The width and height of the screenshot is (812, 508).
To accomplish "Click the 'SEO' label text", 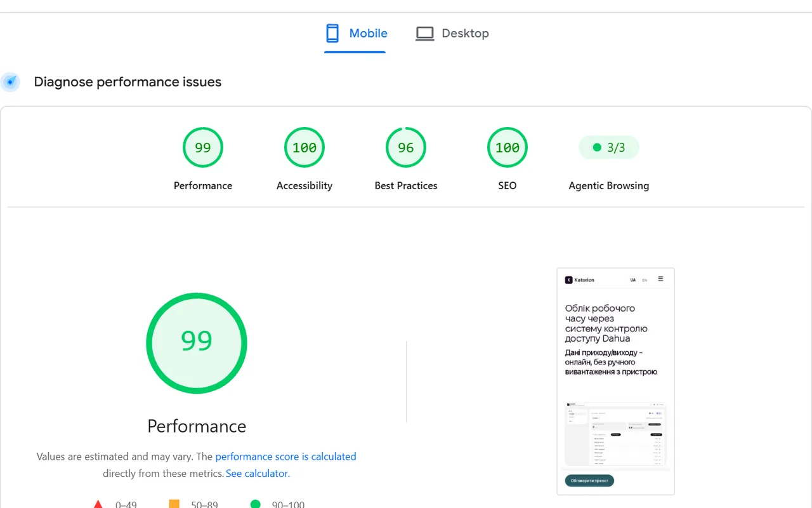I will coord(507,185).
